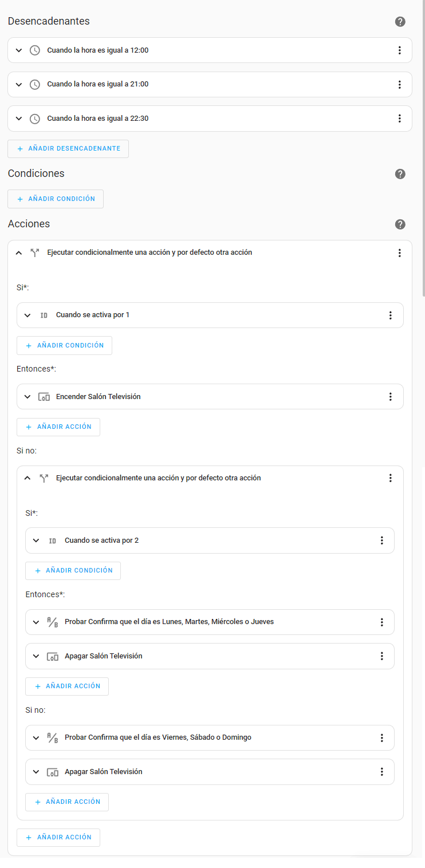The height and width of the screenshot is (868, 425).
Task: Expand the 'Cuando se activa por 1' condition
Action: pos(27,315)
